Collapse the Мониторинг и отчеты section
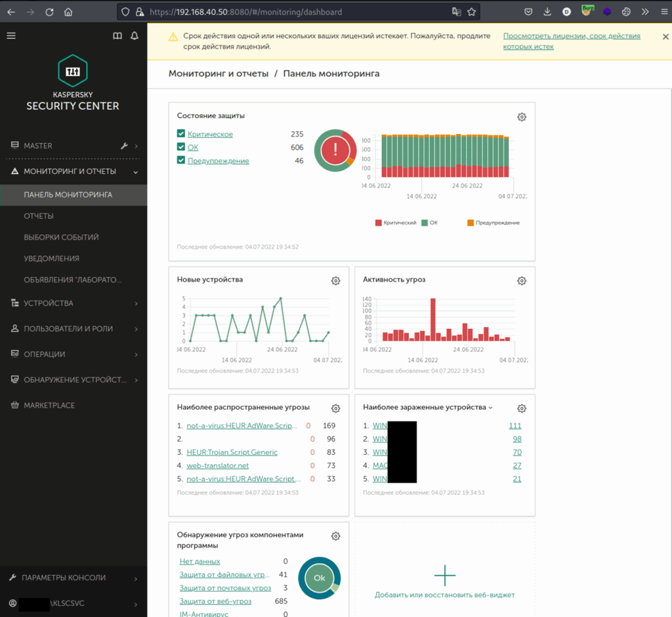This screenshot has height=617, width=672. (x=136, y=172)
